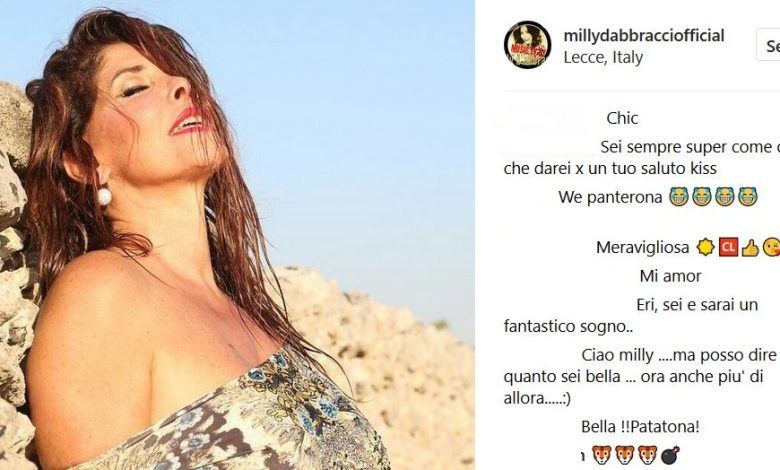Select the main beach photo of the post

(237, 235)
